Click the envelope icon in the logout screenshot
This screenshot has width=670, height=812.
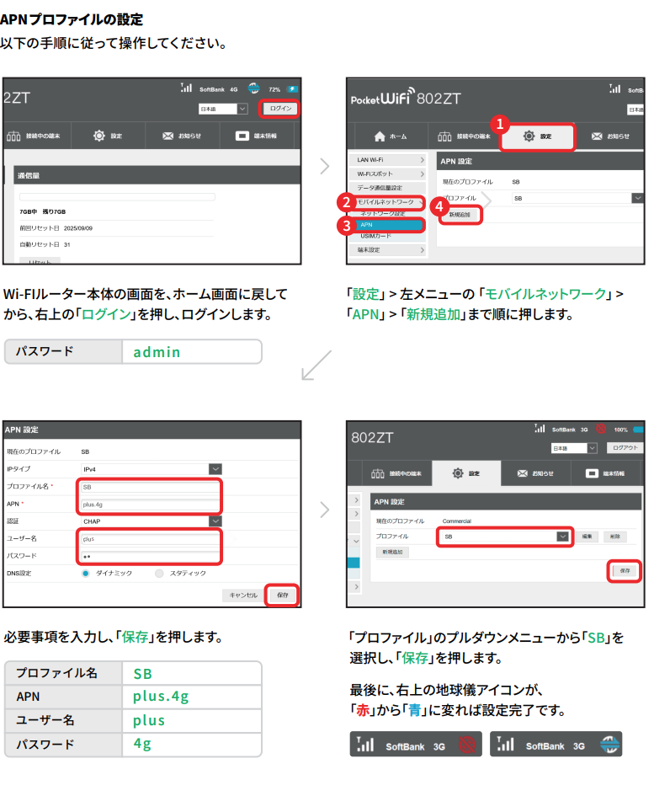tap(523, 473)
